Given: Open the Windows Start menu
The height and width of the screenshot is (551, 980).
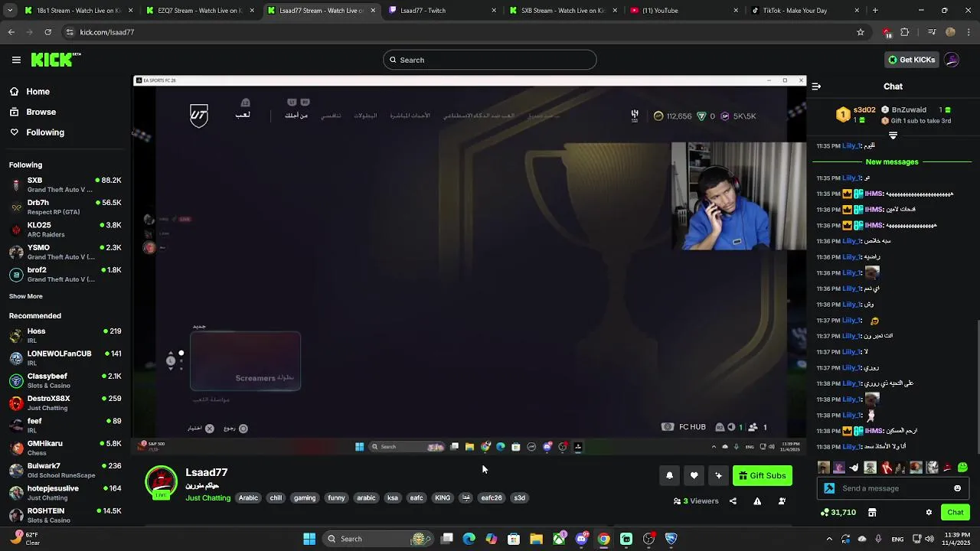Looking at the screenshot, I should [x=309, y=539].
